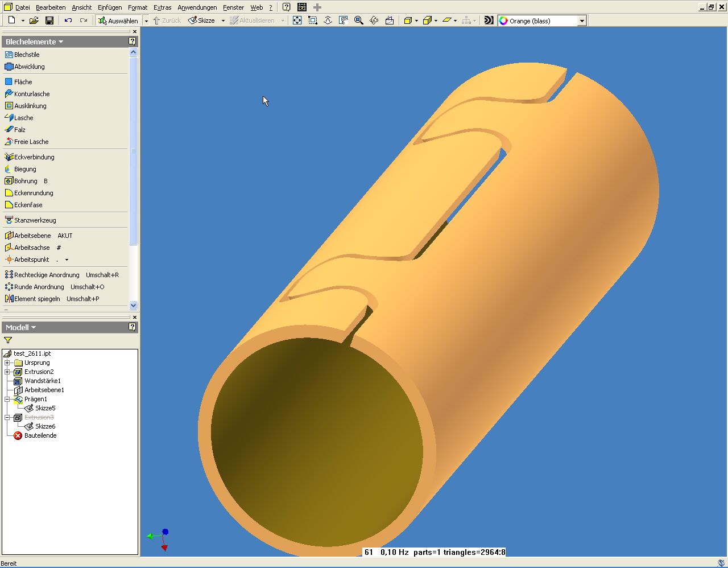Select the Rotate view tool
This screenshot has height=568, width=728.
pos(374,20)
